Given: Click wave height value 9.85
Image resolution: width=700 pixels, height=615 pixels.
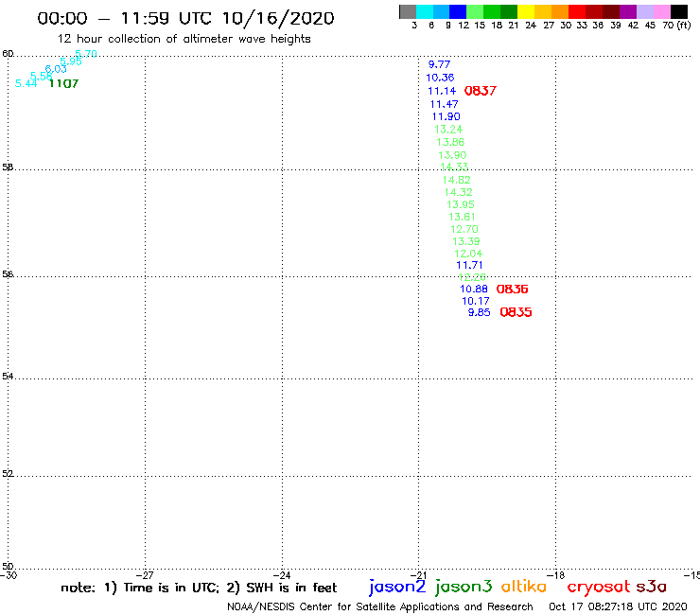Looking at the screenshot, I should 479,312.
